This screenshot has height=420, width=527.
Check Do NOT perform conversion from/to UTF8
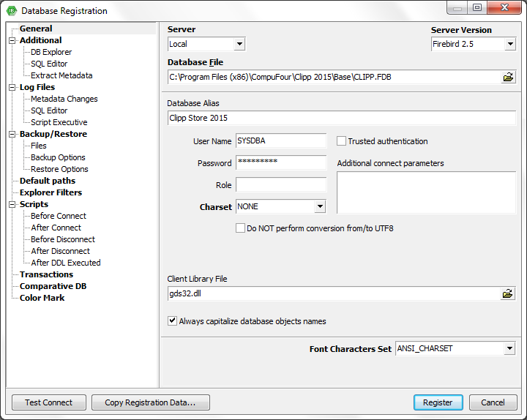click(240, 228)
